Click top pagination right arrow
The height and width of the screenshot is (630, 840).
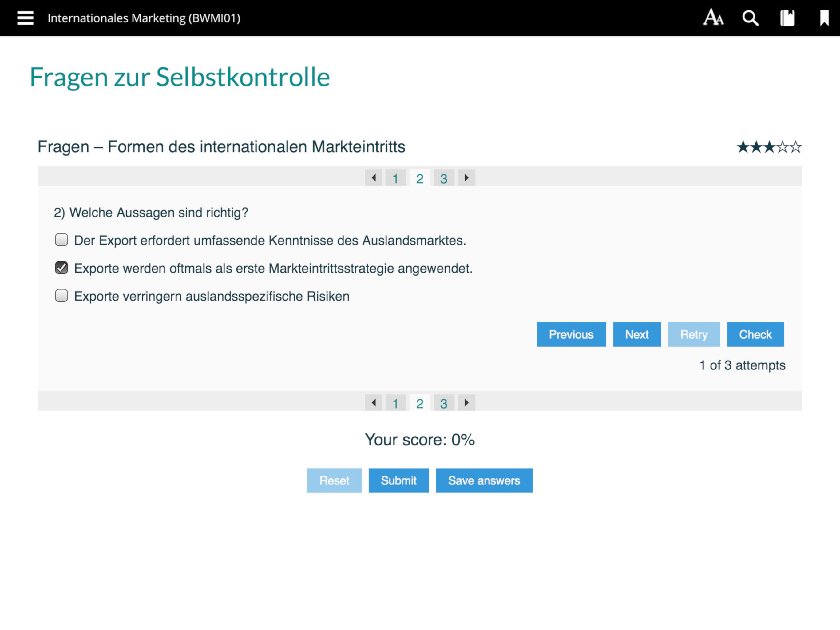pos(466,178)
